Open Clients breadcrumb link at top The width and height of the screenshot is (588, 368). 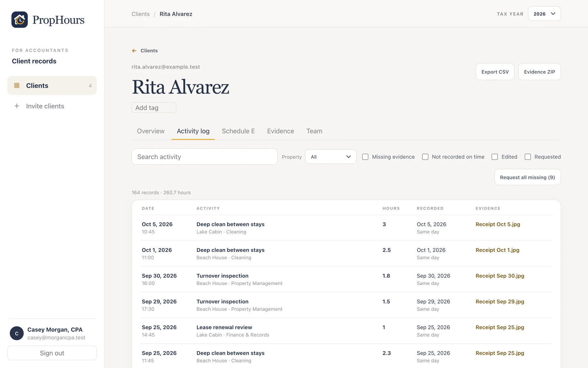140,14
